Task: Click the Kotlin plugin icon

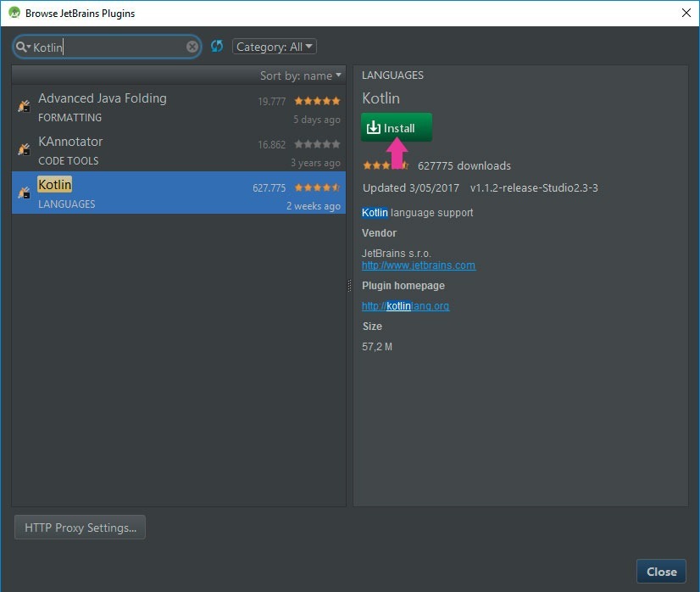Action: tap(24, 193)
